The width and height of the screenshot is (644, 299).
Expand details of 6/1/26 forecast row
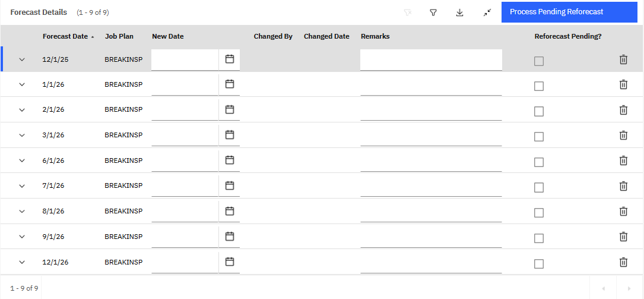[x=22, y=160]
